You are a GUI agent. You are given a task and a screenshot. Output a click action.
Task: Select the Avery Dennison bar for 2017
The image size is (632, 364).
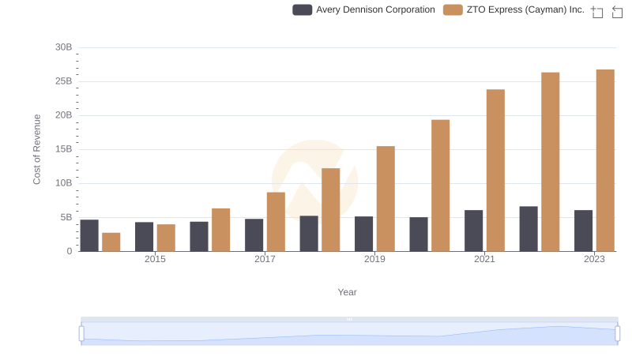point(254,235)
